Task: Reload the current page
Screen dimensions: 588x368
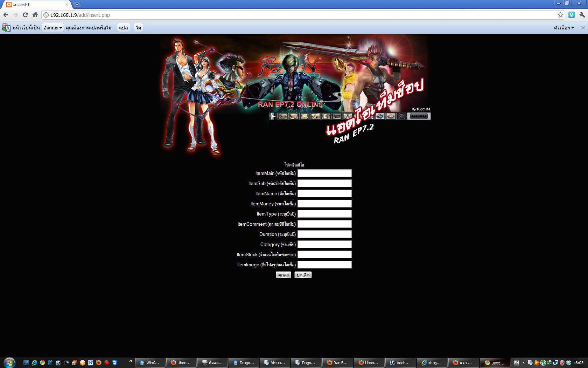Action: tap(25, 15)
